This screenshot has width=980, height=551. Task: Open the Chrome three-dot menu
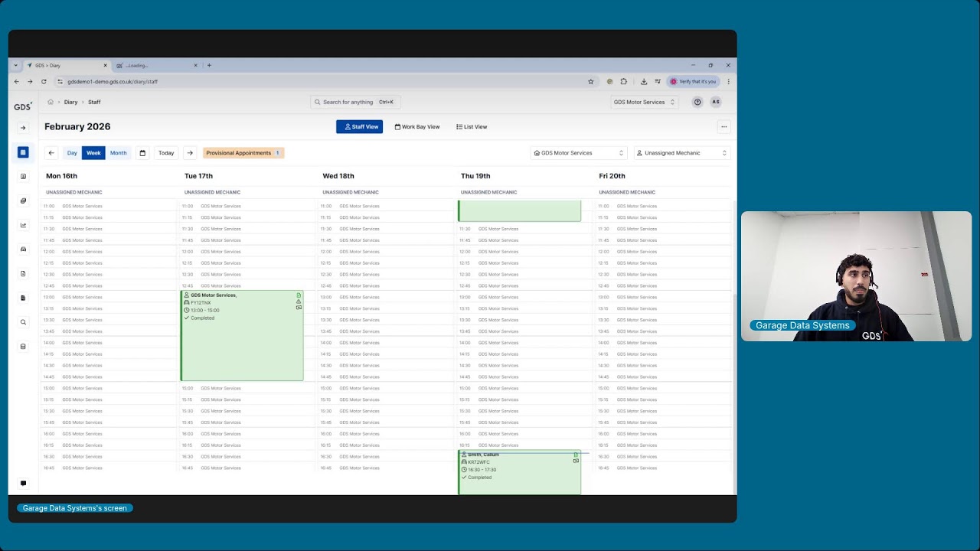coord(728,81)
